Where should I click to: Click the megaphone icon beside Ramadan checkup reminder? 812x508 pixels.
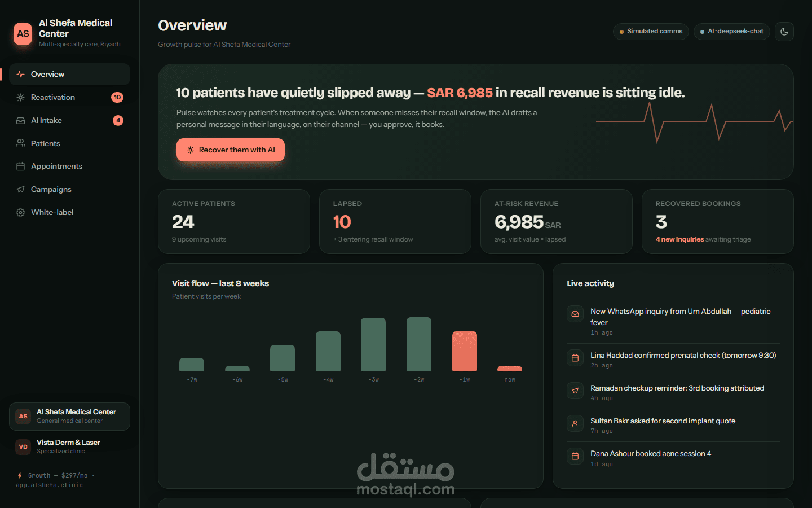point(575,391)
